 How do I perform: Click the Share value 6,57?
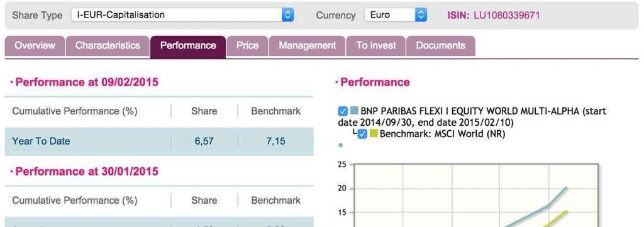point(204,141)
